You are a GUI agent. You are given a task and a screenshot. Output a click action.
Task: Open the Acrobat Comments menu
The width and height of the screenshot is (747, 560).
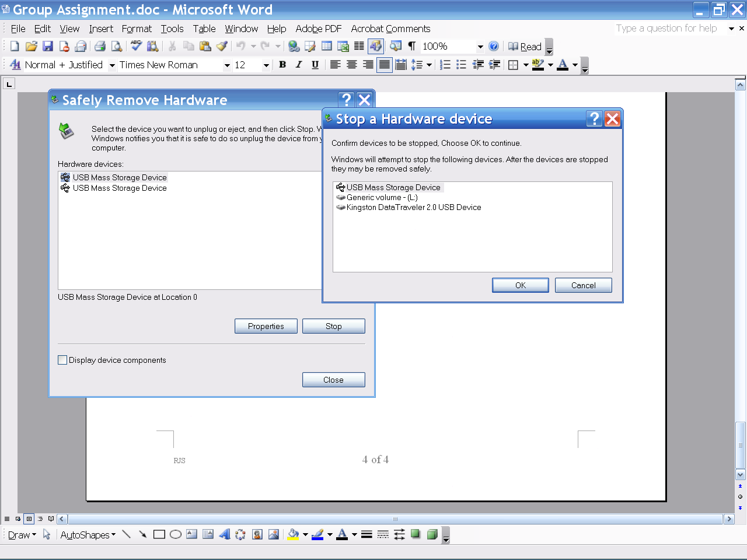click(390, 29)
